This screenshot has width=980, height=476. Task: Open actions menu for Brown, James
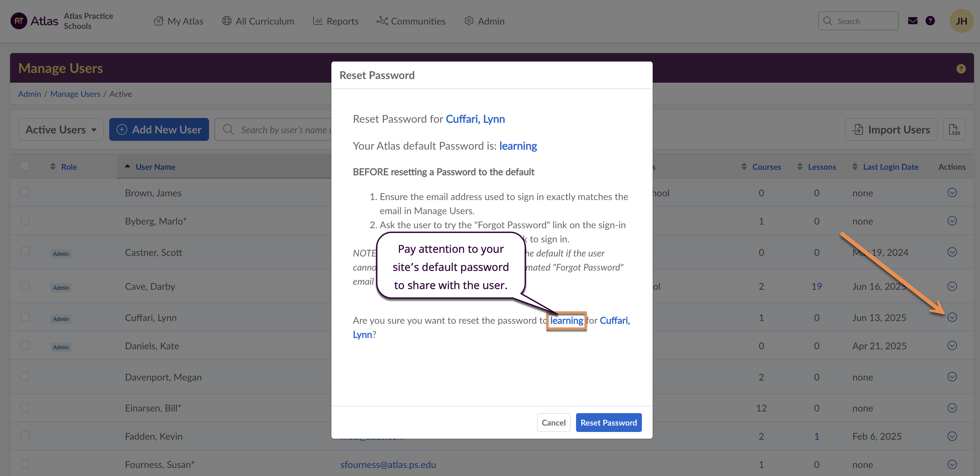click(952, 193)
